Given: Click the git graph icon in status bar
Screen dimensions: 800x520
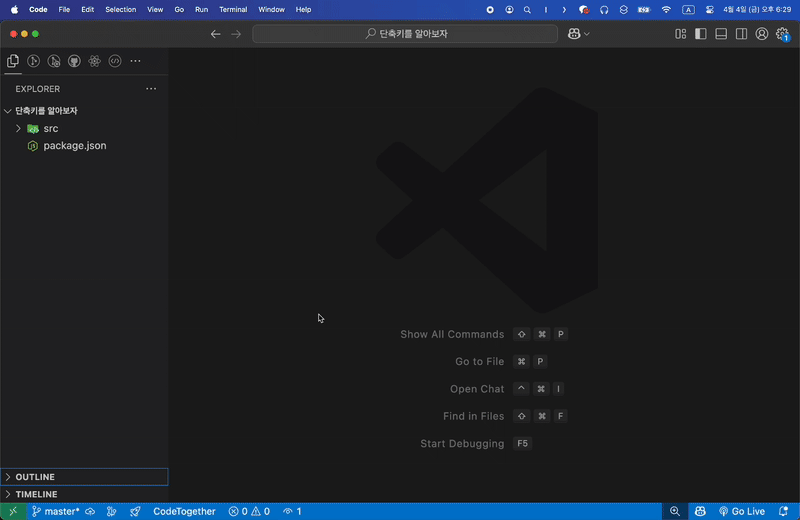Looking at the screenshot, I should [x=111, y=511].
